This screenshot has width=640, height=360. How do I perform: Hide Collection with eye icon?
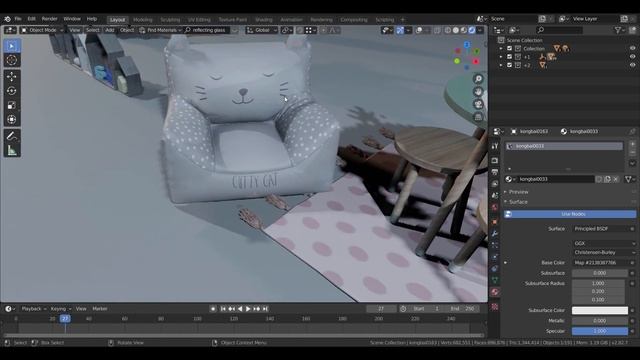(x=632, y=49)
